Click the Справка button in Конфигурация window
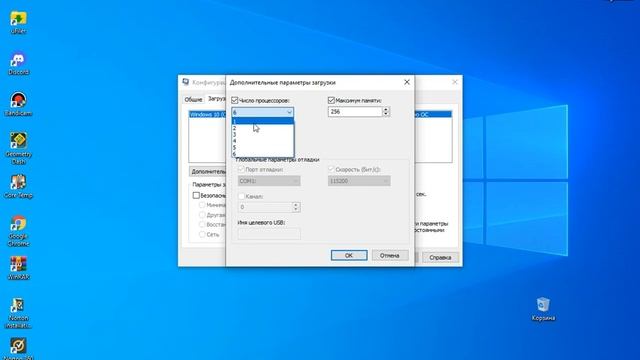 pyautogui.click(x=440, y=258)
